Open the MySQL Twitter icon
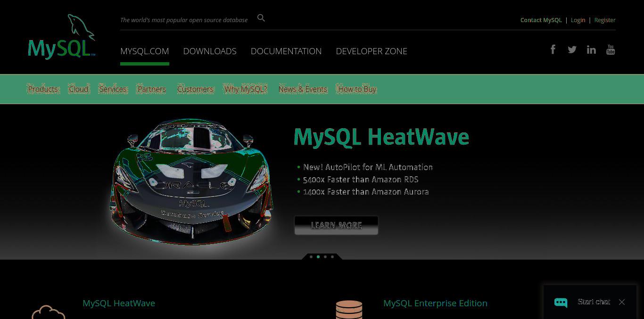 click(x=572, y=49)
